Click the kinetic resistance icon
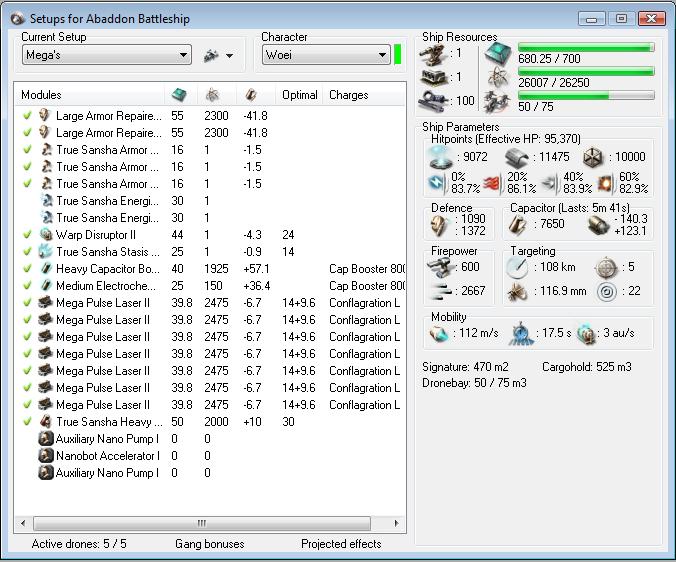676x562 pixels. pos(550,183)
